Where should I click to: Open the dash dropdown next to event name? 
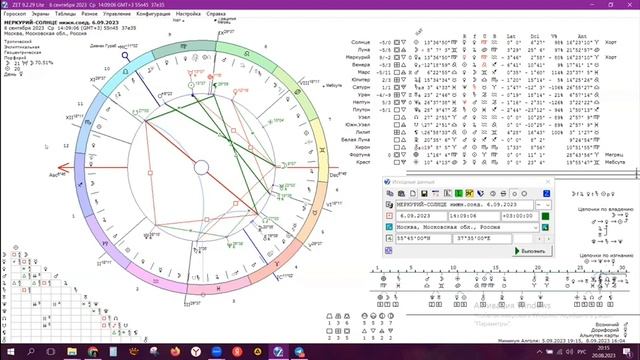543,204
